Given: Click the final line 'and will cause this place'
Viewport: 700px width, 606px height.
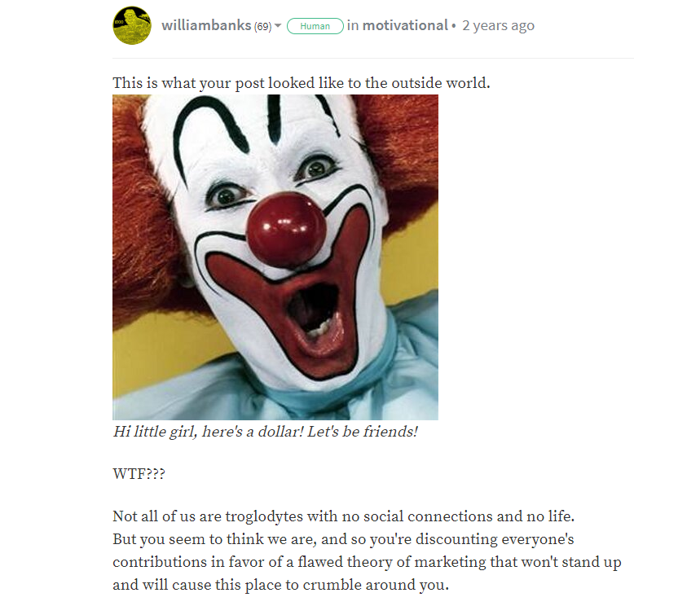Looking at the screenshot, I should coord(280,585).
